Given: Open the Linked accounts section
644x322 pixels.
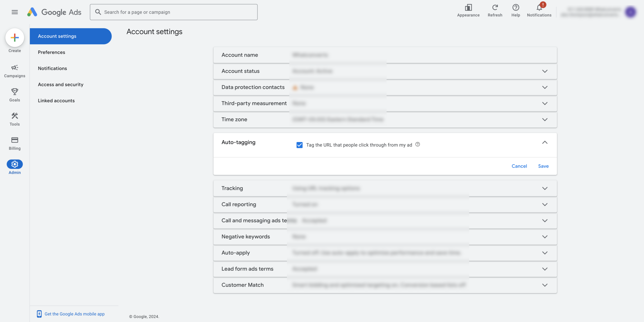Looking at the screenshot, I should (56, 100).
